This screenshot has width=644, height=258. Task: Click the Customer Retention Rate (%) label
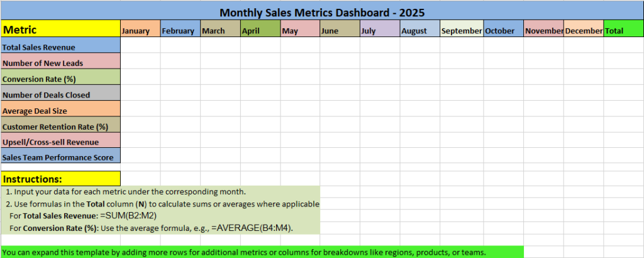[x=60, y=126]
